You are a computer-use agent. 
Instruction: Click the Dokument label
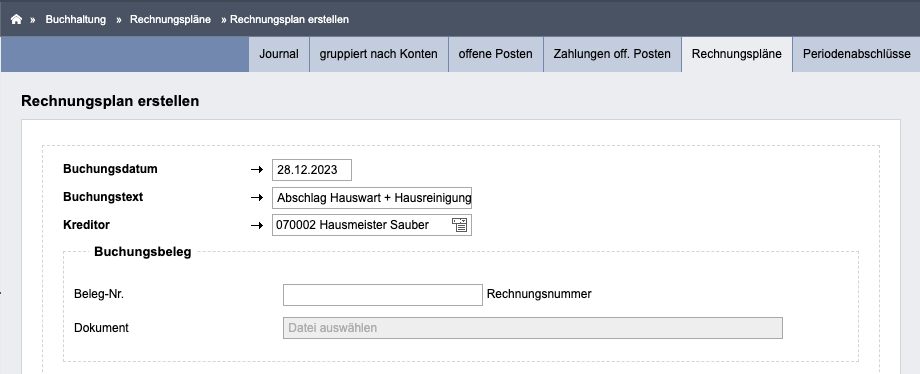click(x=102, y=328)
